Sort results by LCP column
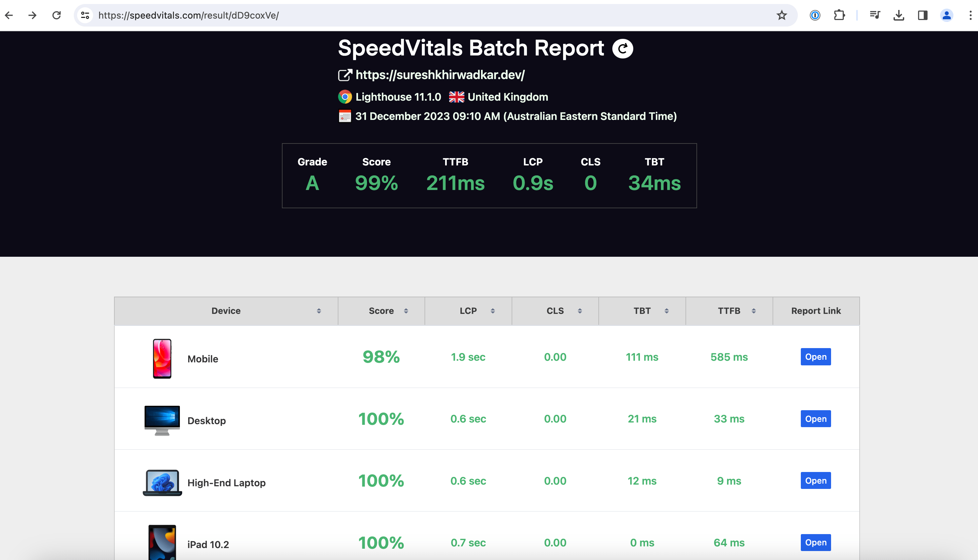Screen dimensions: 978x560 (493, 311)
